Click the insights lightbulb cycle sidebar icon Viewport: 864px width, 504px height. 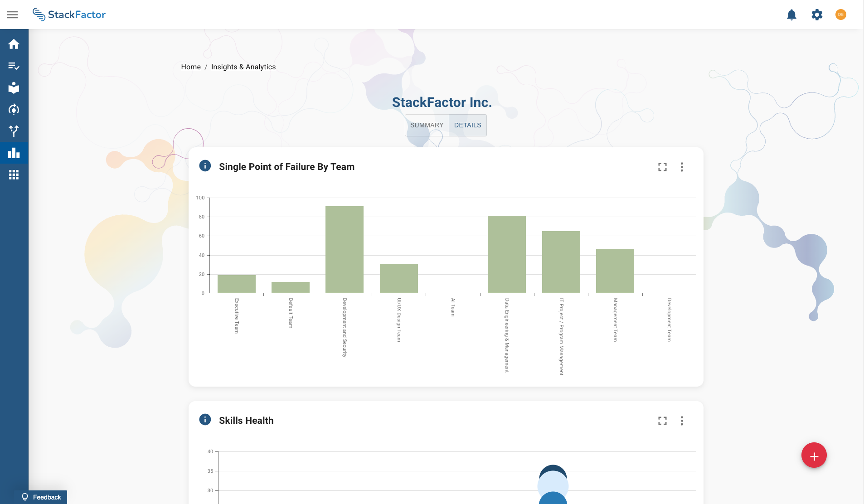[x=14, y=109]
